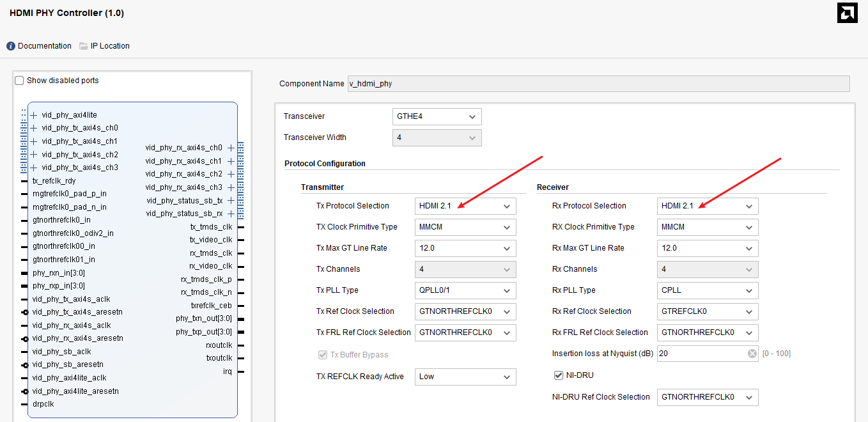Expand the vid_phy_status_sb_rx port plus icon

tap(231, 214)
